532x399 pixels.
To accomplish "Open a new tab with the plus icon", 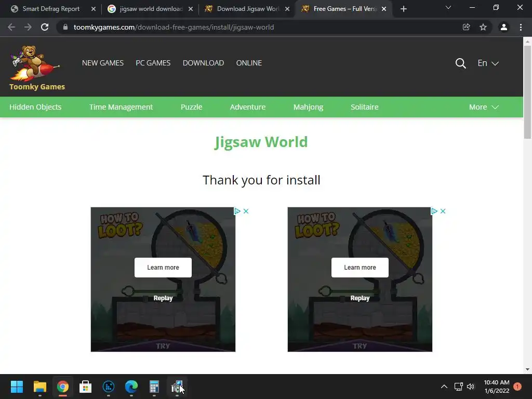I will [403, 9].
